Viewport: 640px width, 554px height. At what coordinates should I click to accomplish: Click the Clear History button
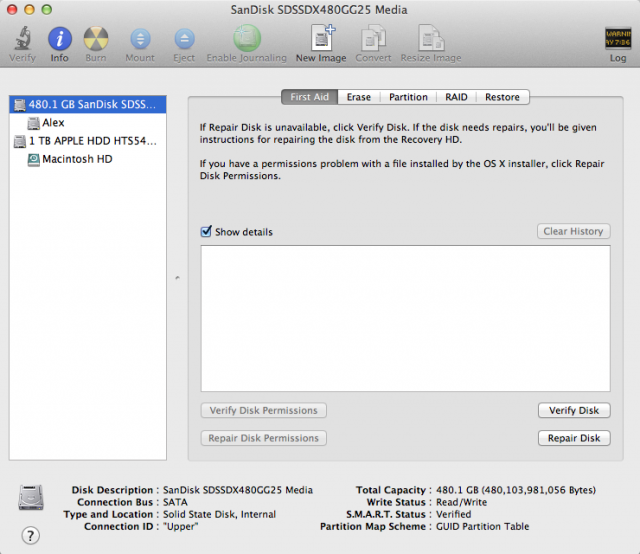coord(573,231)
